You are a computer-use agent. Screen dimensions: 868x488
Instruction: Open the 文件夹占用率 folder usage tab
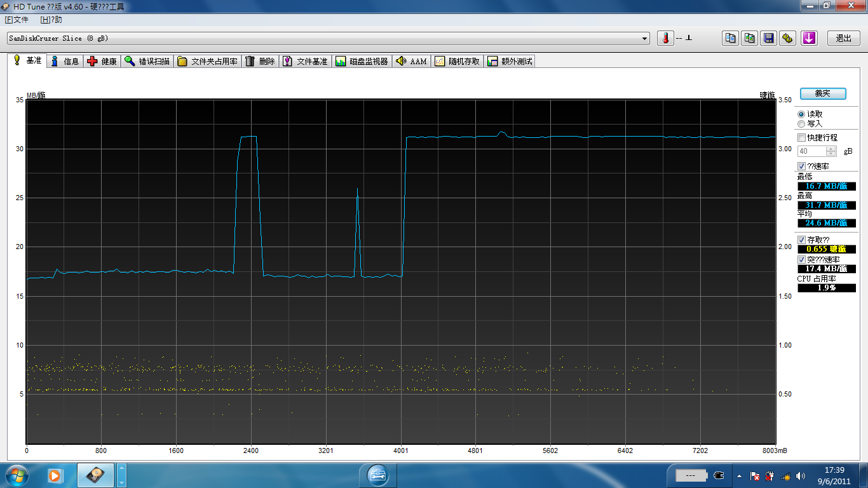[x=208, y=61]
